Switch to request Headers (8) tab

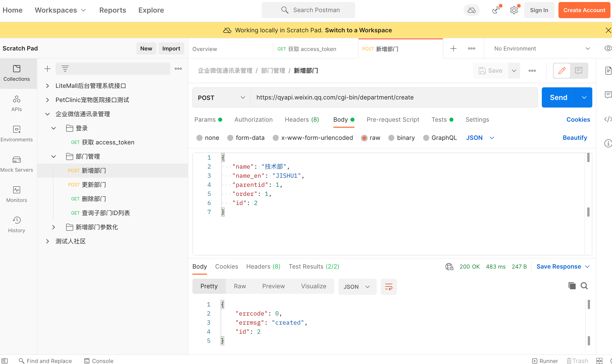tap(302, 120)
